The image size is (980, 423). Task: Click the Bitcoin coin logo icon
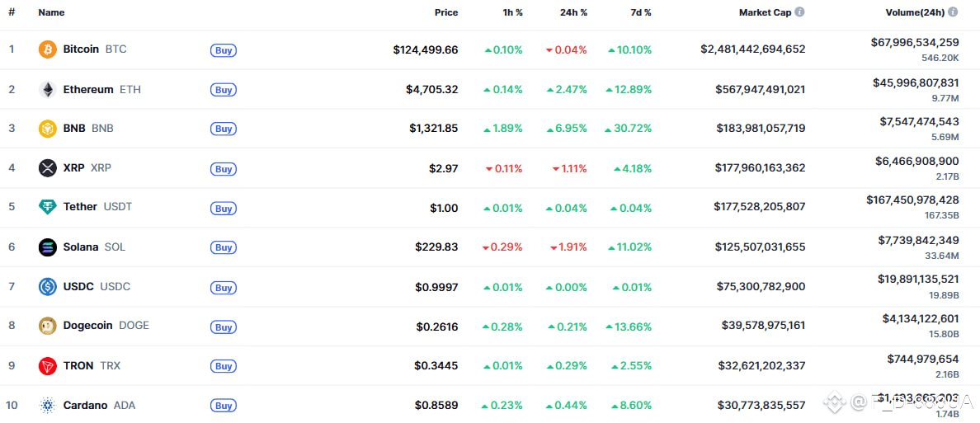[x=48, y=49]
